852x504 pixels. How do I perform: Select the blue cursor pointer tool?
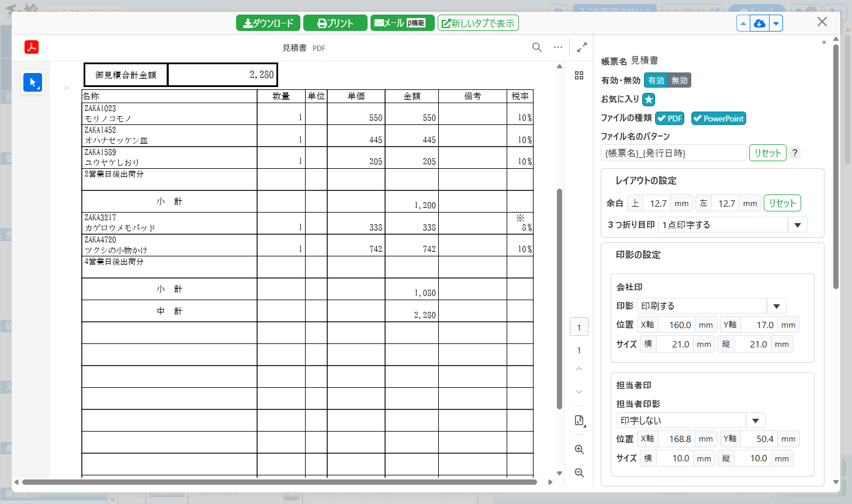[33, 82]
